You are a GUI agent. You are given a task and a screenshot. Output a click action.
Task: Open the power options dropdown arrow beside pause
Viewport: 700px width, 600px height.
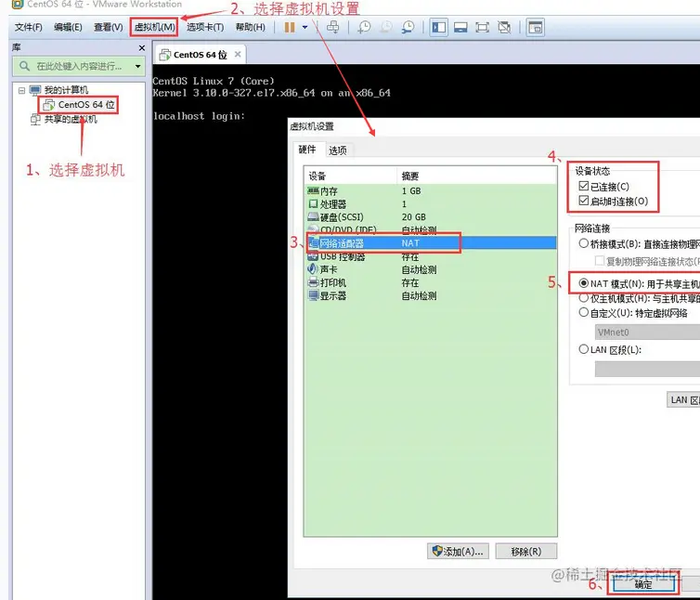pos(305,27)
